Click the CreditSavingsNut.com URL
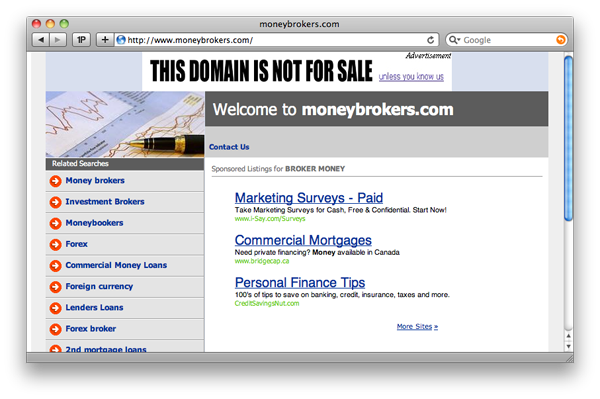Image resolution: width=600 pixels, height=399 pixels. pyautogui.click(x=267, y=304)
